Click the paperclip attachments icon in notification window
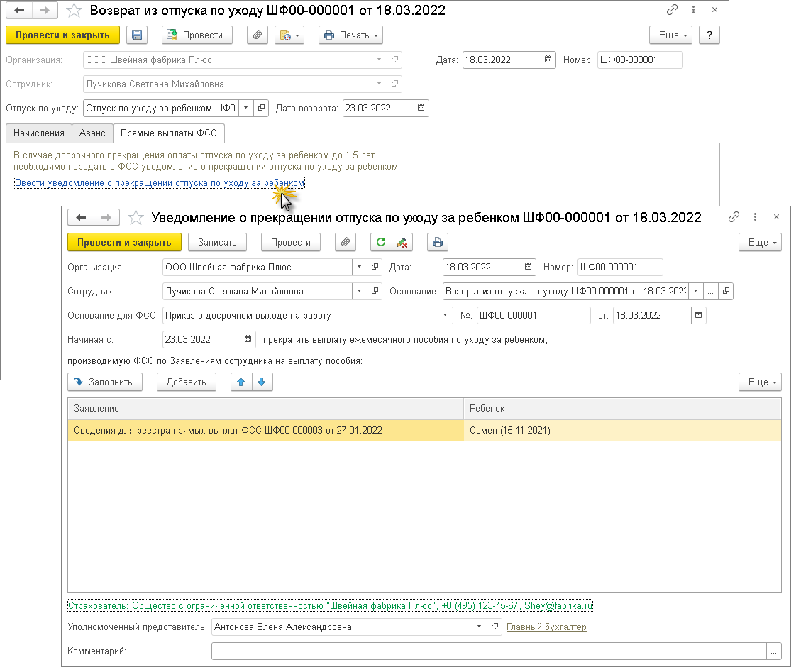The width and height of the screenshot is (796, 672). click(x=345, y=242)
